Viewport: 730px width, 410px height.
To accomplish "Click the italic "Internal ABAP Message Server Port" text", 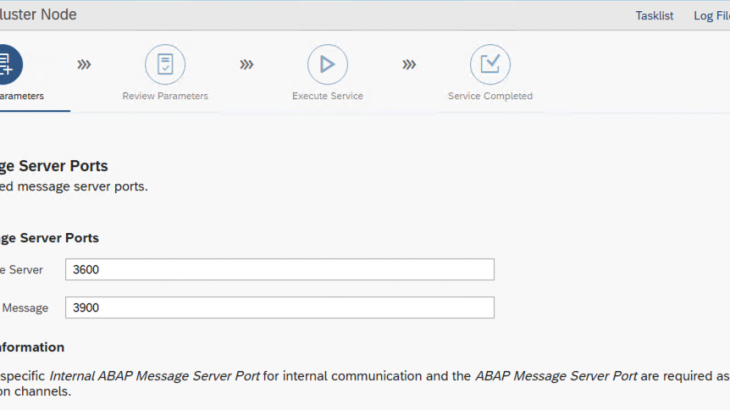I will [155, 376].
